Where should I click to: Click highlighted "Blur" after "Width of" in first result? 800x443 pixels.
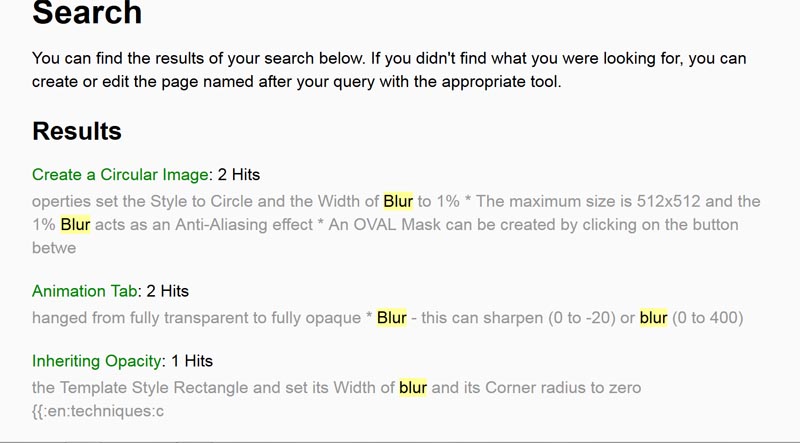[398, 201]
